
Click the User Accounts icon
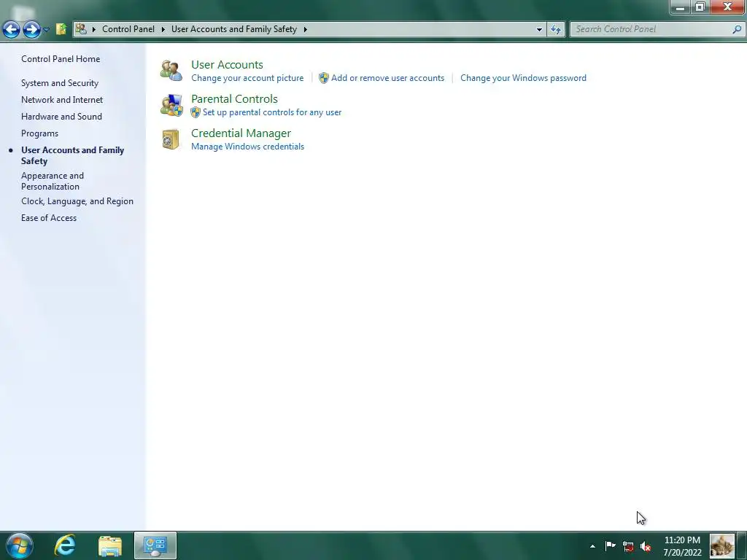pos(171,71)
